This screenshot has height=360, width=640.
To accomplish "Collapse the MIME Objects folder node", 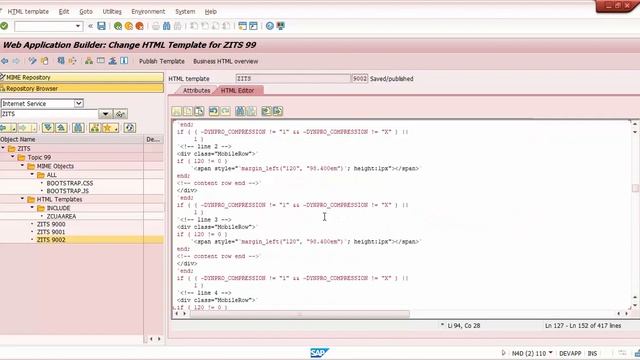I will click(x=22, y=166).
